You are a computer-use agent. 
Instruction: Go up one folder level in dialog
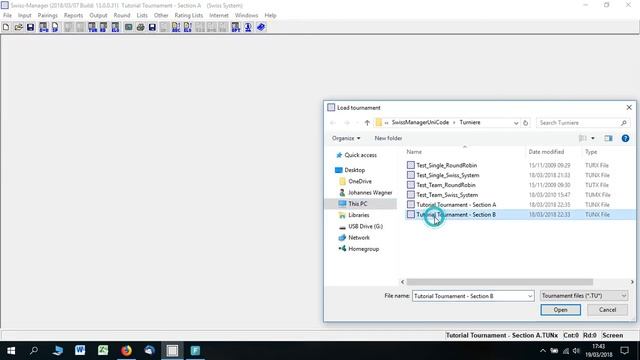coord(367,122)
